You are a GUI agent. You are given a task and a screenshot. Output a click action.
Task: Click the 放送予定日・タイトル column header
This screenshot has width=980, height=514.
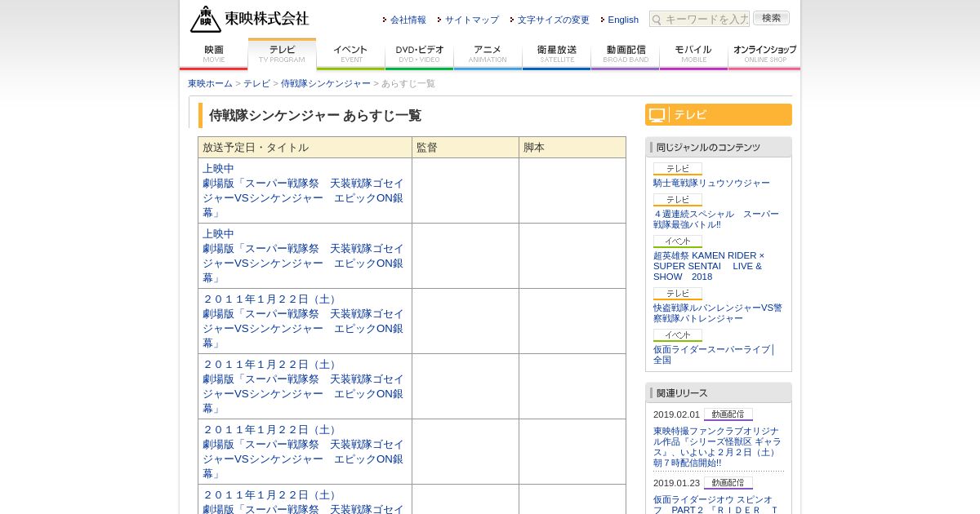click(x=305, y=148)
